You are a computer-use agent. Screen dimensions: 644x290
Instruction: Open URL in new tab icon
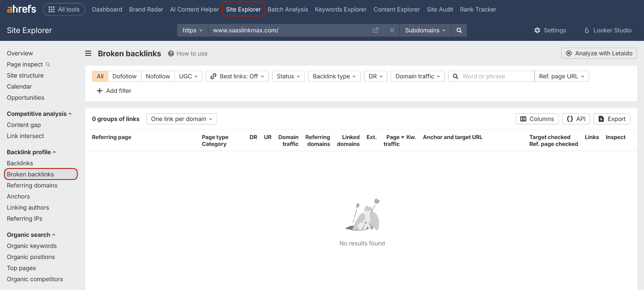pos(375,30)
